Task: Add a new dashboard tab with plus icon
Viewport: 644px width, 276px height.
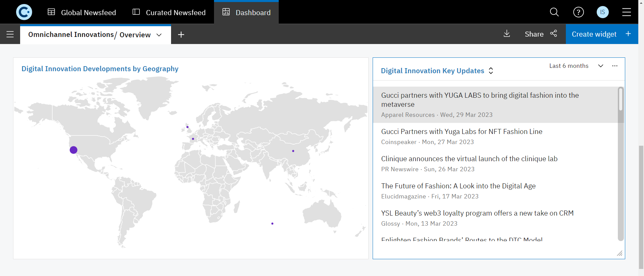Action: pyautogui.click(x=181, y=35)
